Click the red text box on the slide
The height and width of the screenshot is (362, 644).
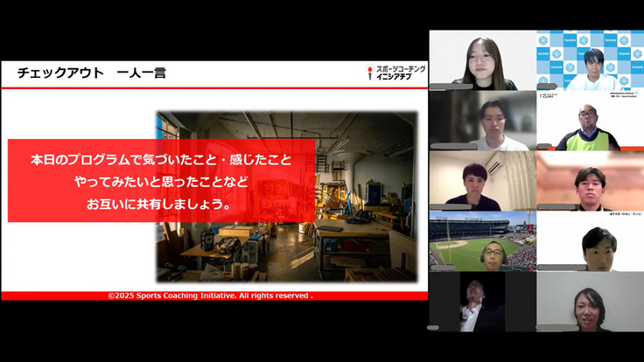point(160,180)
